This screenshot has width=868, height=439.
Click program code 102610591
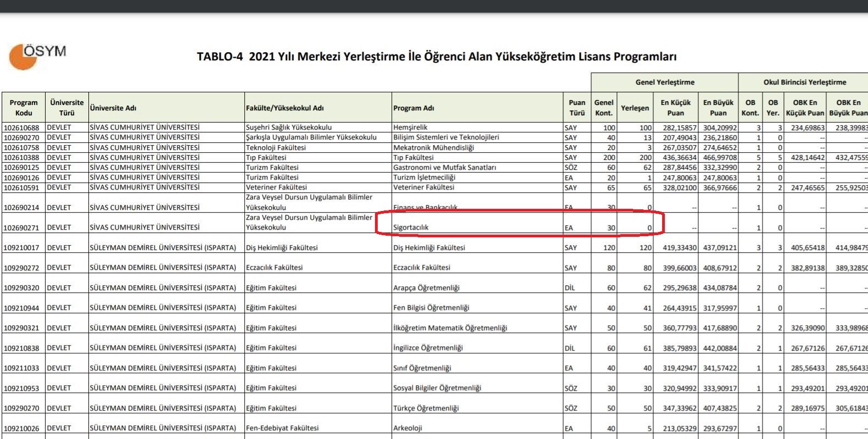[x=21, y=187]
